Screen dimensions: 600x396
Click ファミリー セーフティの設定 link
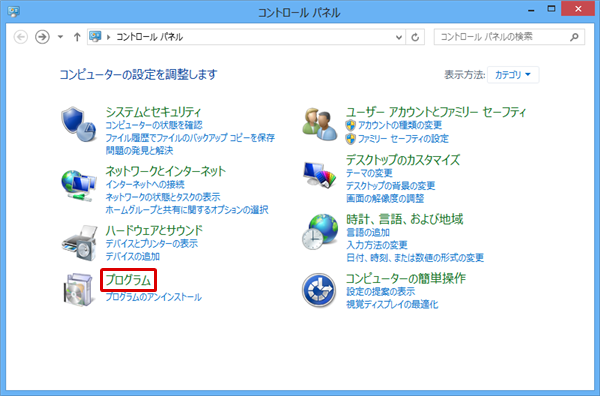point(403,139)
